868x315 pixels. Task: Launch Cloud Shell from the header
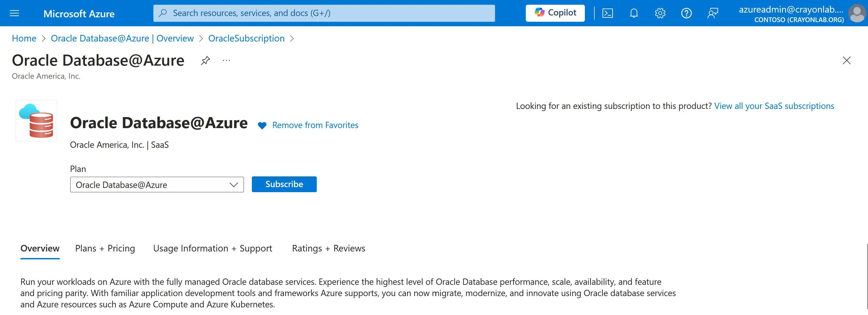click(607, 13)
